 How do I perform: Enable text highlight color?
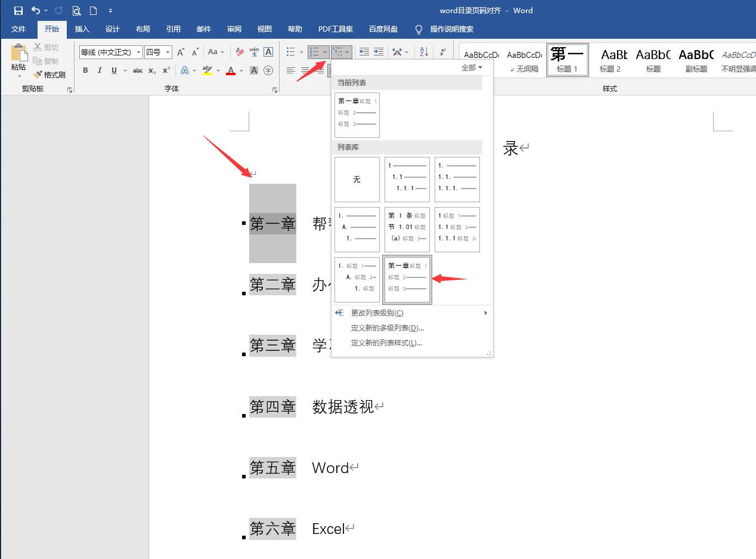(207, 70)
